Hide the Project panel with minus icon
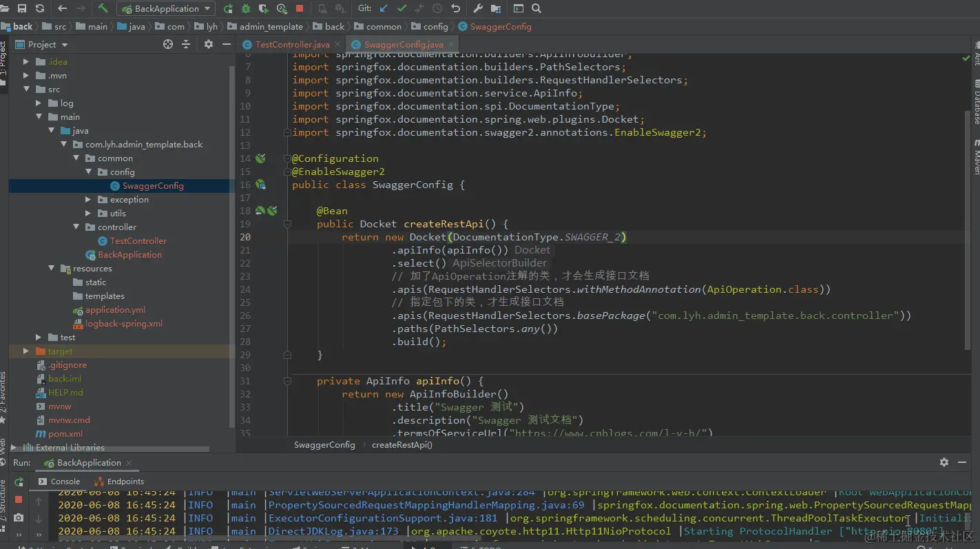980x549 pixels. 227,44
